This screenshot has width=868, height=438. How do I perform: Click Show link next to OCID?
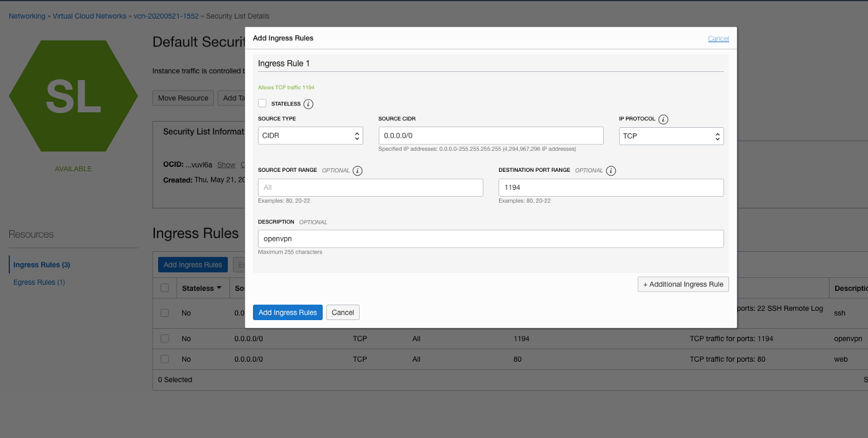[226, 165]
